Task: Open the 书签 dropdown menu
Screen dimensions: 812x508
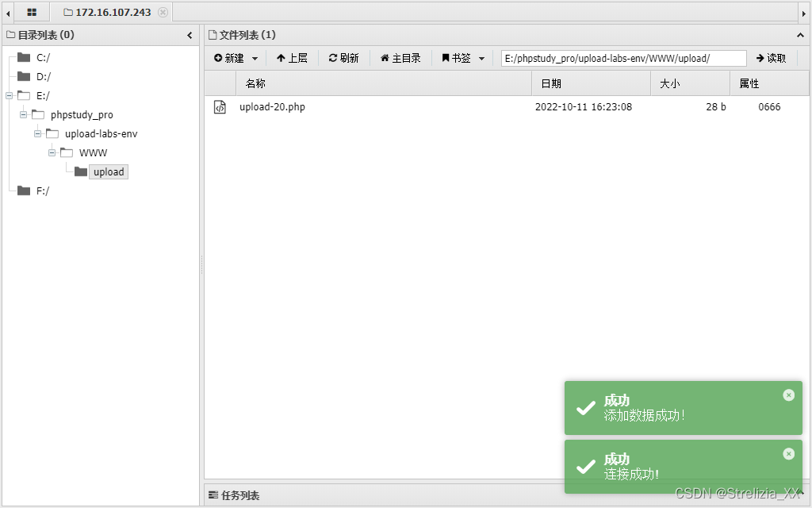Action: [x=480, y=57]
